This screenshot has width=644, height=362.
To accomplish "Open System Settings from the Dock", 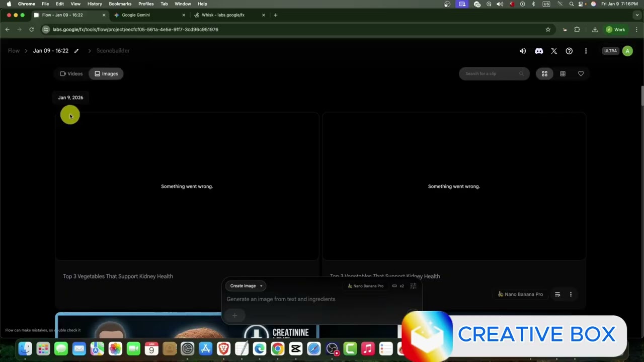I will (x=187, y=348).
